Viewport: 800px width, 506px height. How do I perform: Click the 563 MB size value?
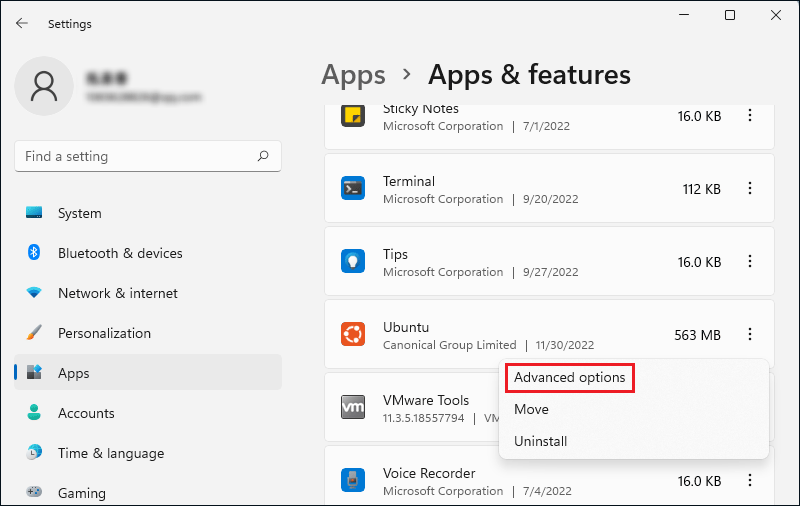coord(697,335)
